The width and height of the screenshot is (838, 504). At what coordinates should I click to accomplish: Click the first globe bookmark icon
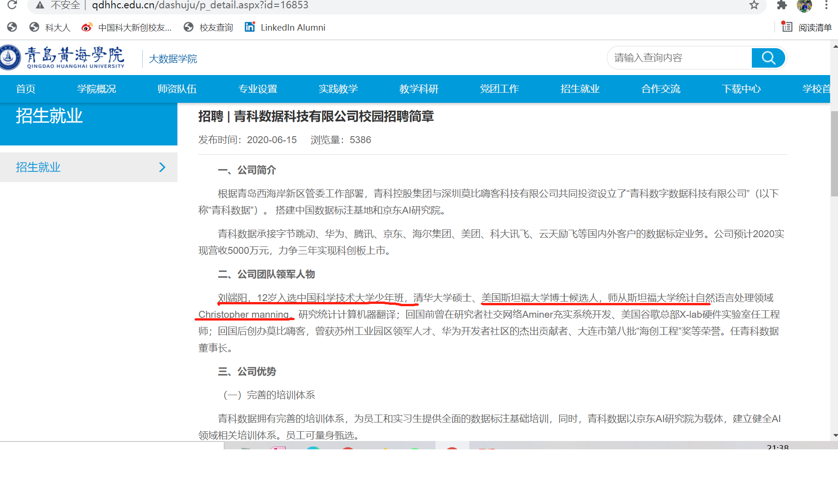[x=12, y=27]
